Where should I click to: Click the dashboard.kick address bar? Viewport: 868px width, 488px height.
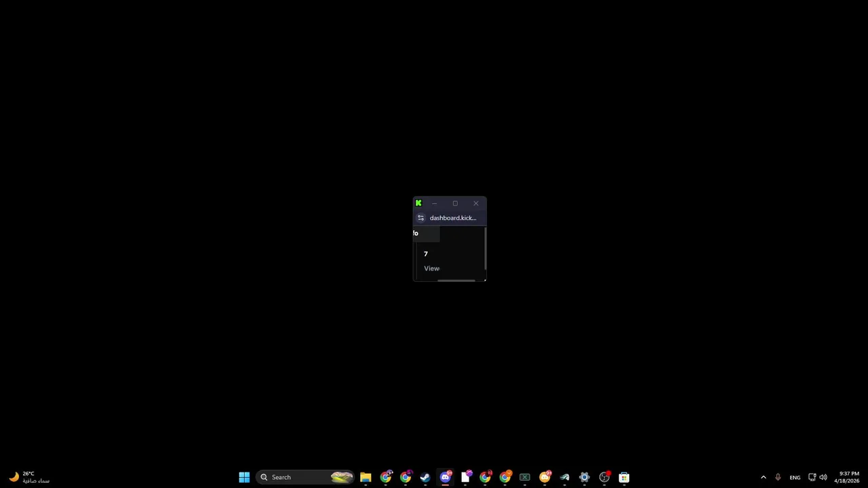tap(452, 218)
